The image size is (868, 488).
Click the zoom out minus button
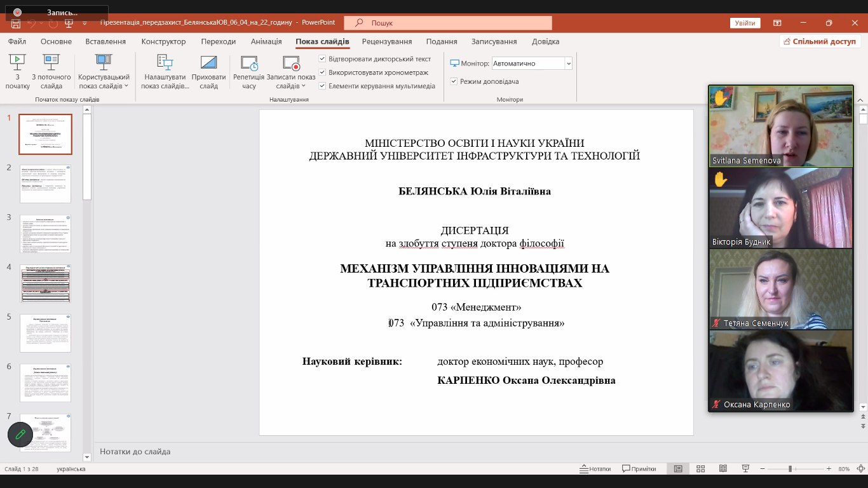763,469
